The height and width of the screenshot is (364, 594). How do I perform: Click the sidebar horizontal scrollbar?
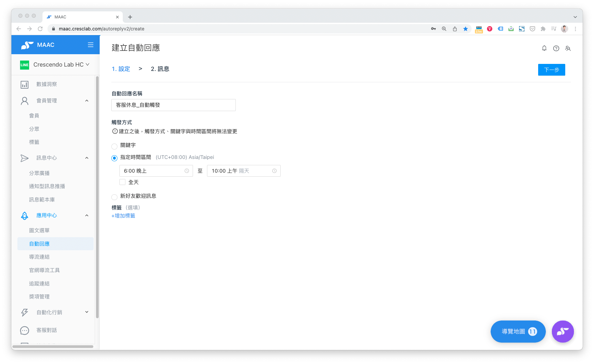[x=53, y=347]
